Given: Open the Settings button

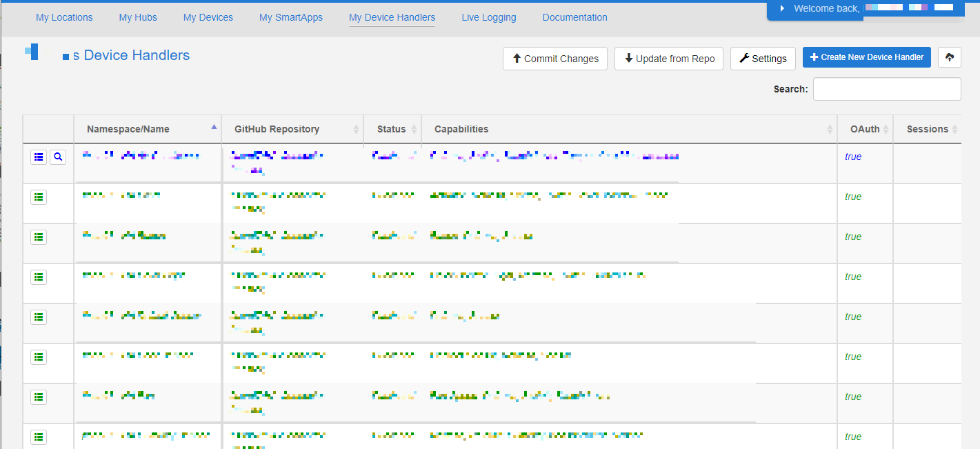Looking at the screenshot, I should (763, 59).
